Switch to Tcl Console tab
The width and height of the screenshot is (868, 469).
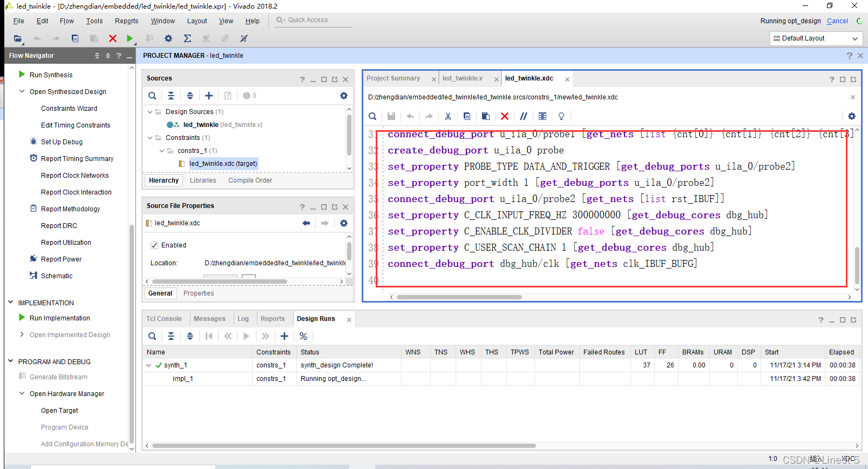tap(164, 319)
